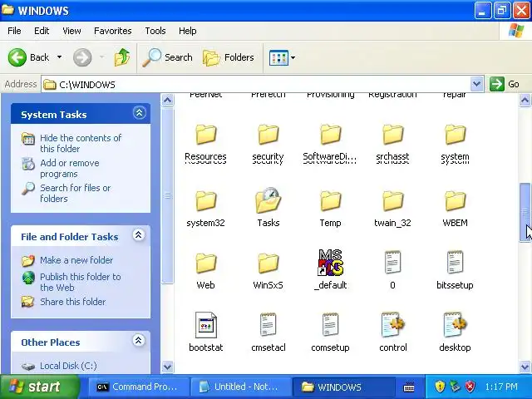
Task: Show the Folders tree pane
Action: click(x=229, y=57)
